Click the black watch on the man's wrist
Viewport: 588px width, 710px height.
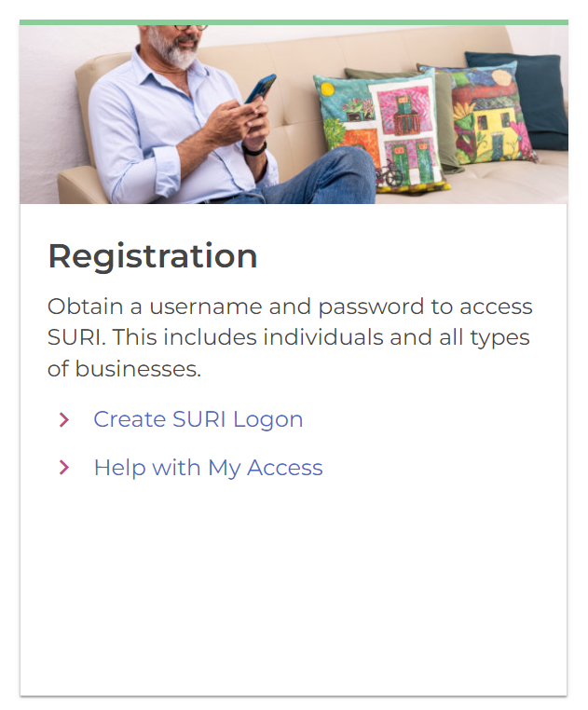(x=253, y=148)
